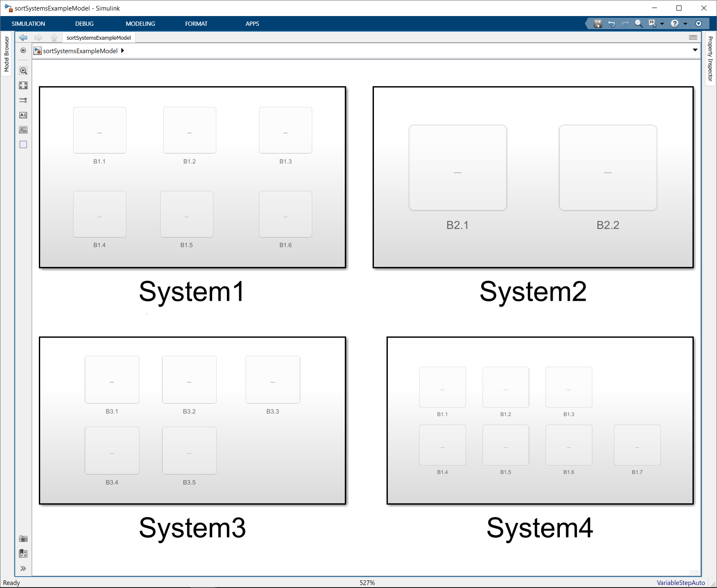
Task: Select block B2.1 in System2
Action: pyautogui.click(x=458, y=168)
